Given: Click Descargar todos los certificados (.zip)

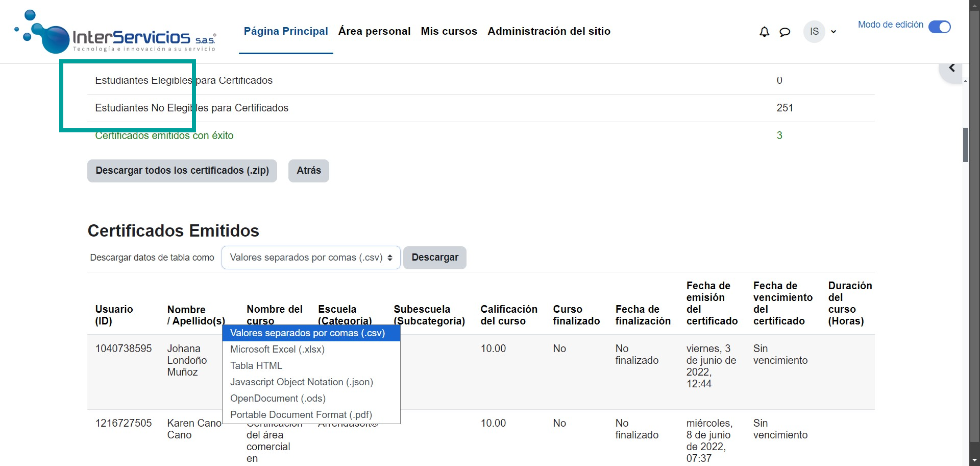Looking at the screenshot, I should (182, 171).
